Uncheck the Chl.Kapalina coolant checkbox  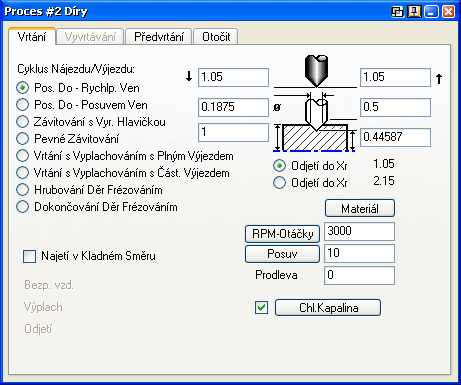point(261,307)
